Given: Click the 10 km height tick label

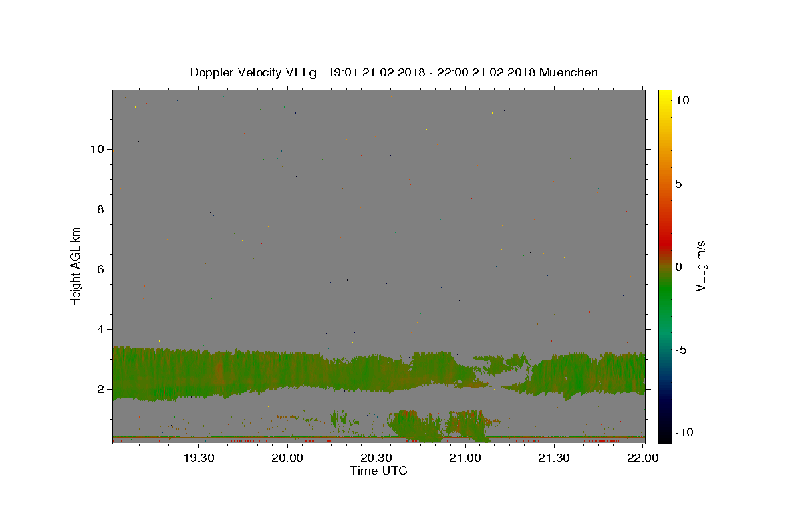Looking at the screenshot, I should [x=97, y=149].
